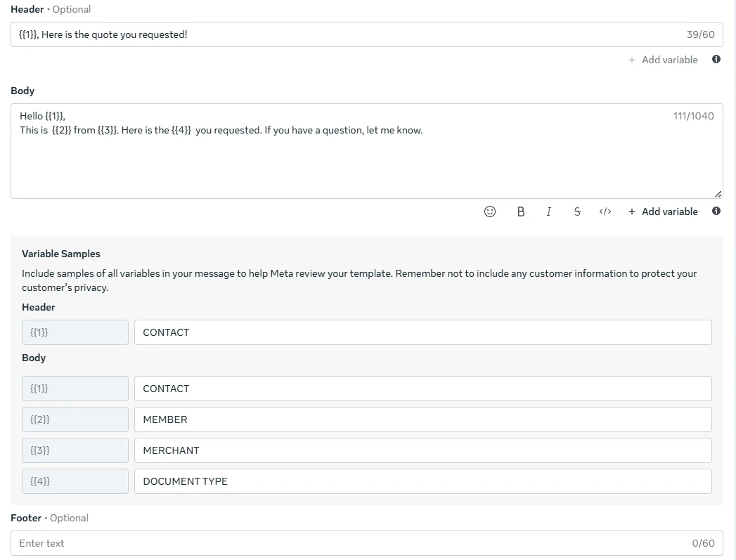736x560 pixels.
Task: Click the info icon beside Header Add variable
Action: pos(716,59)
